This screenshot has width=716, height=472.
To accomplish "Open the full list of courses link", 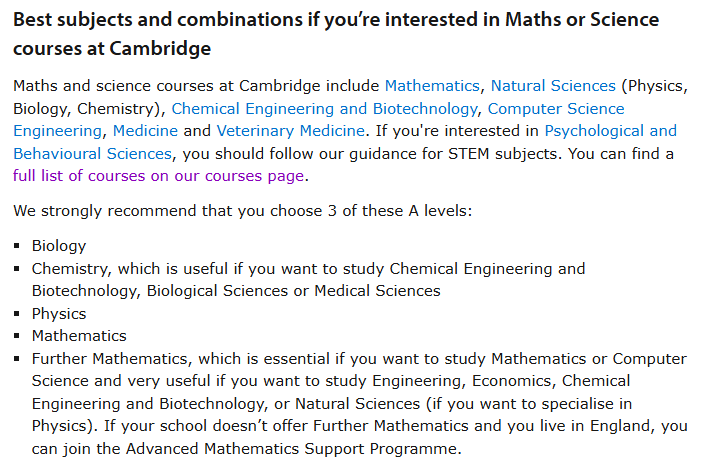I will coord(158,176).
